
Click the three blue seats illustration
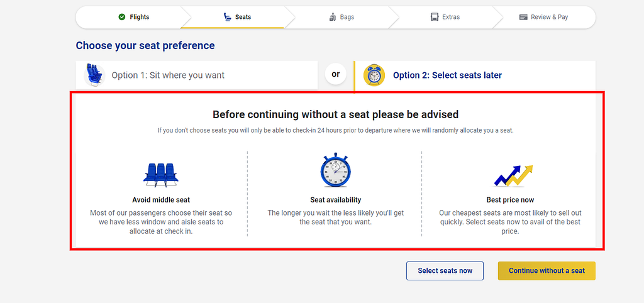coord(161,175)
